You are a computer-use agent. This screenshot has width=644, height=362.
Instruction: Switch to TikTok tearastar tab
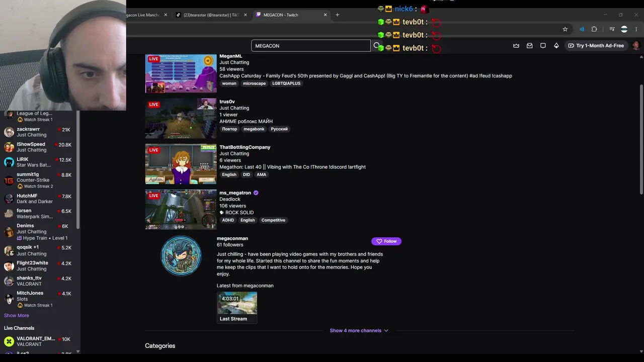[210, 15]
